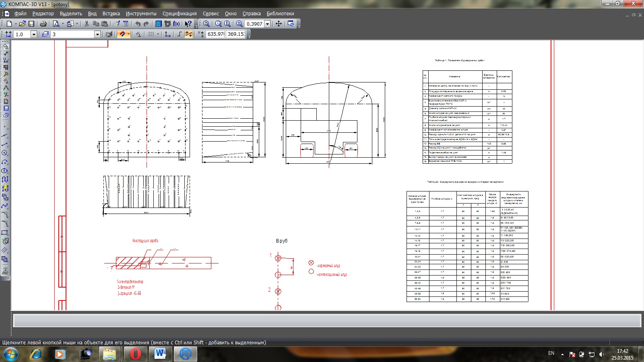This screenshot has width=644, height=362.
Task: Open the f(x) variables panel
Action: tap(176, 24)
